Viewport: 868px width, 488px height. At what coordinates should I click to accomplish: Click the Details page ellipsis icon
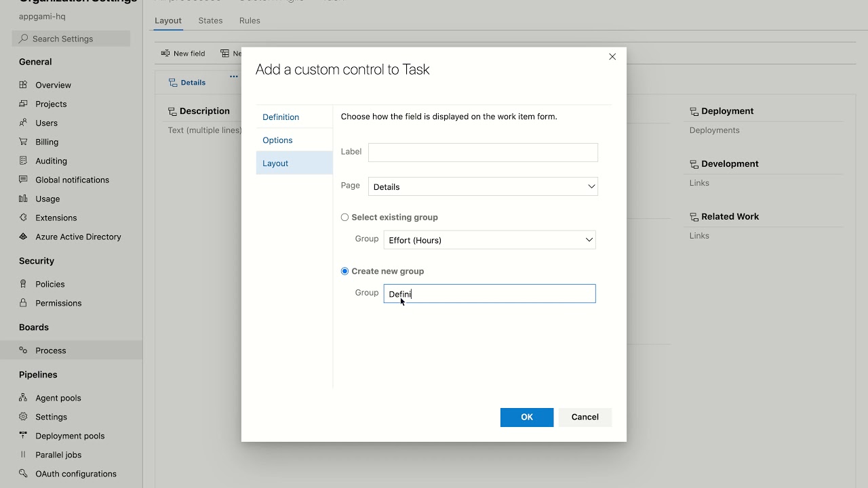point(234,77)
